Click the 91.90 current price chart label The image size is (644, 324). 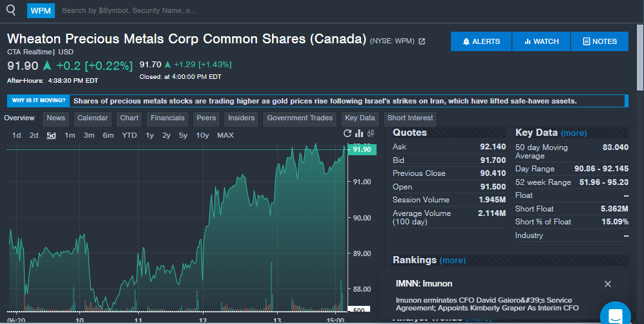click(x=362, y=149)
